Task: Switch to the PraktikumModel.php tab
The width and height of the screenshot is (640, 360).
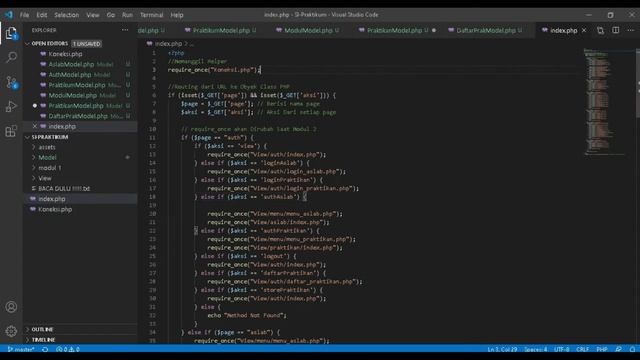Action: coord(220,30)
